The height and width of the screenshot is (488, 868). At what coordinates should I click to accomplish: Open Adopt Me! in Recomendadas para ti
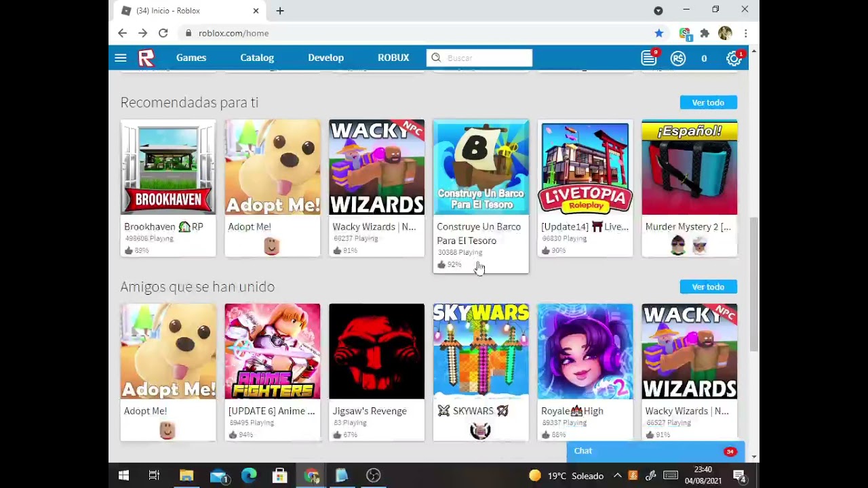click(x=272, y=188)
